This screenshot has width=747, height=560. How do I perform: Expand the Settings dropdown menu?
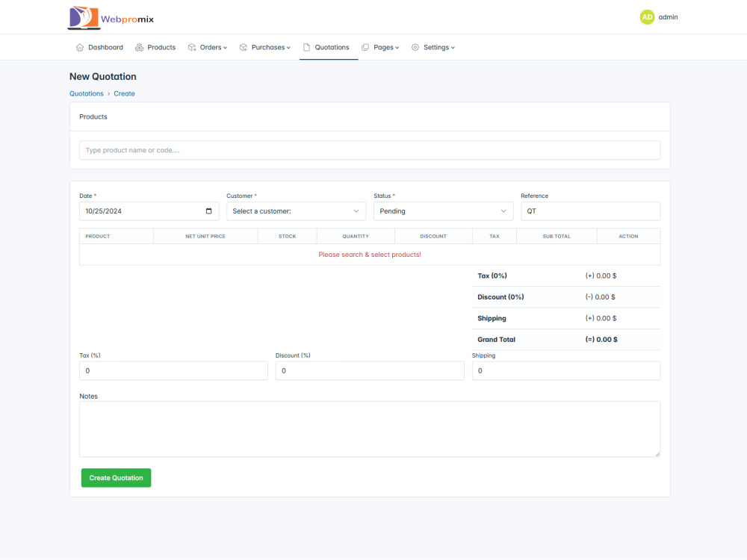(x=433, y=47)
